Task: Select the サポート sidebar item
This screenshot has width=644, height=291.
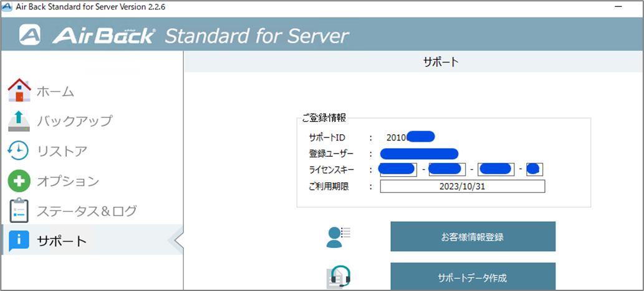Action: point(92,240)
